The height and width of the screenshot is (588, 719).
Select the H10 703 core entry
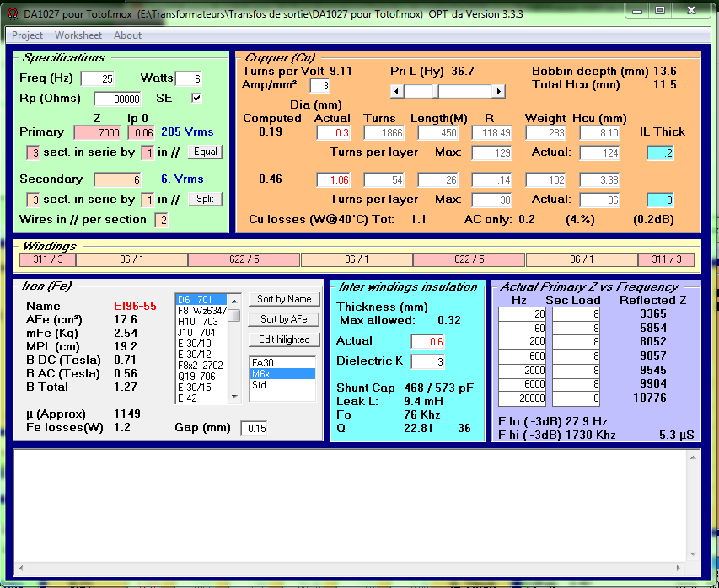pos(201,322)
